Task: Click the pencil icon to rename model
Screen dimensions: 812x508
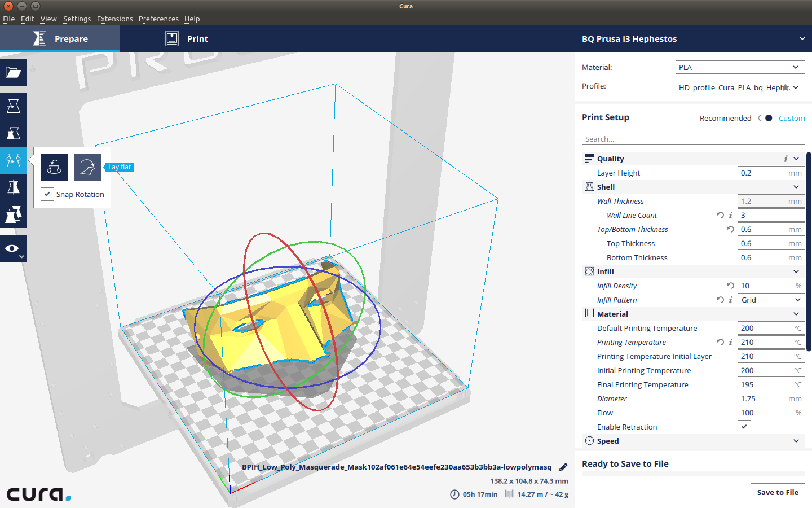Action: click(563, 467)
